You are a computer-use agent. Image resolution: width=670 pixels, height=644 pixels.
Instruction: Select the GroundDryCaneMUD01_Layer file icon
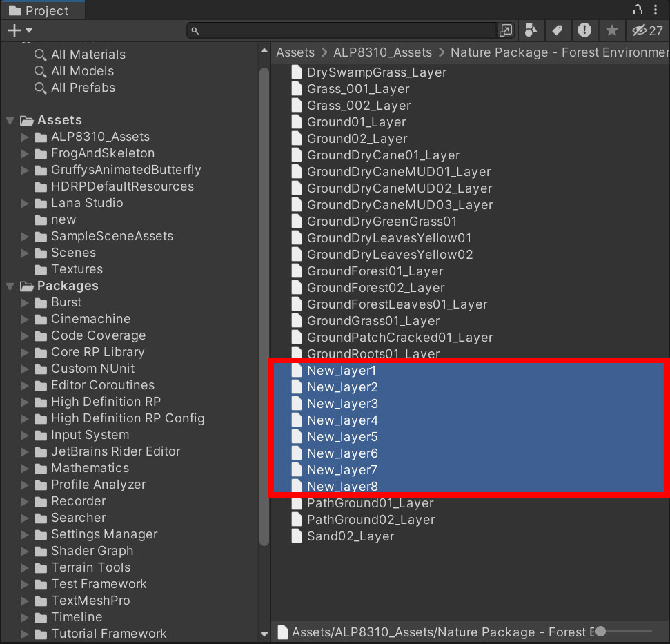(x=297, y=172)
